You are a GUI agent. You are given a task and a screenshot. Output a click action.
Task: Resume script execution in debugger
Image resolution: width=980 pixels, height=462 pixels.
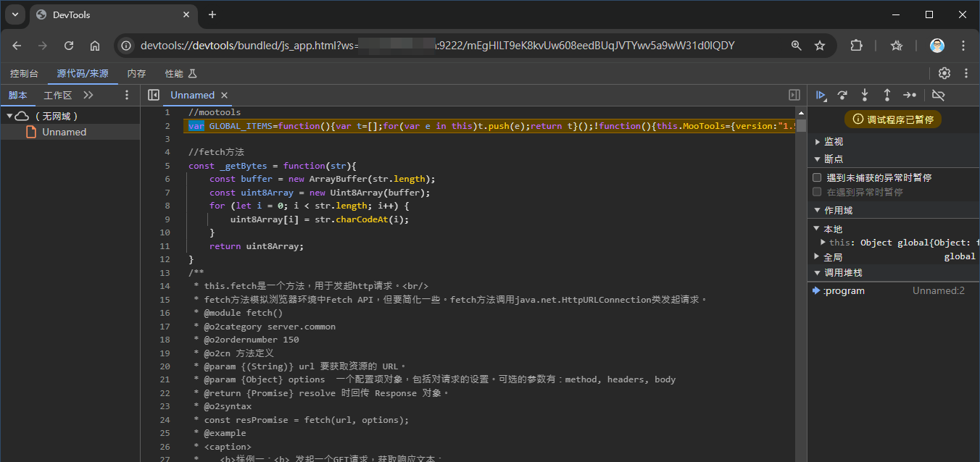click(821, 95)
